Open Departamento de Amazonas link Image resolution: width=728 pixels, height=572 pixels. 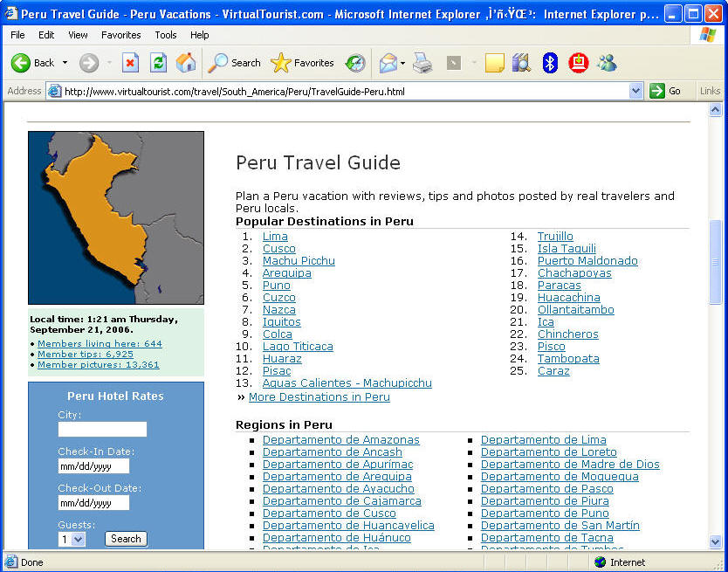340,439
